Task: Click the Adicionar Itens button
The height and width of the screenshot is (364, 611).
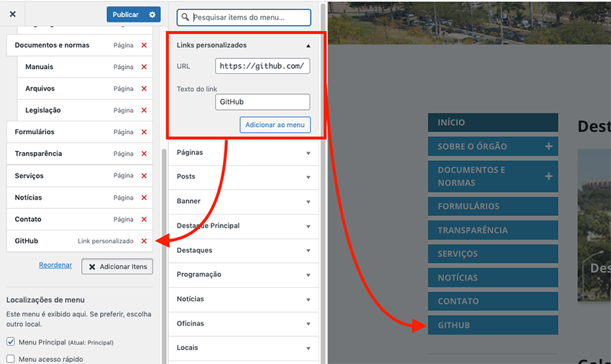Action: click(117, 266)
